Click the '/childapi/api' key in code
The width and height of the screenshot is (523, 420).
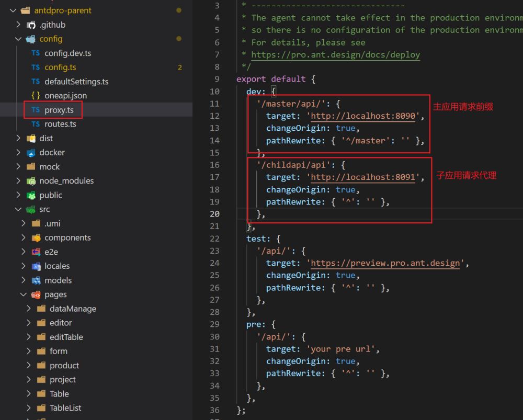coord(293,165)
